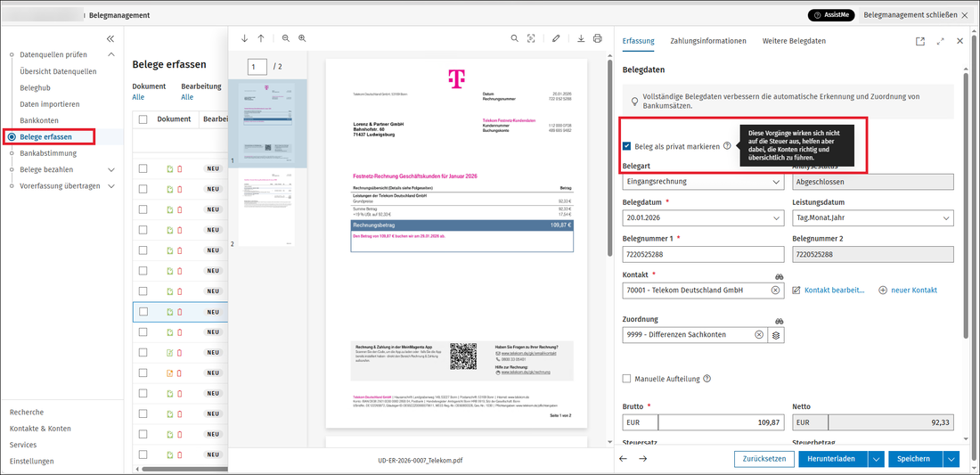
Task: Tick the last visible document row checkbox
Action: pyautogui.click(x=143, y=454)
